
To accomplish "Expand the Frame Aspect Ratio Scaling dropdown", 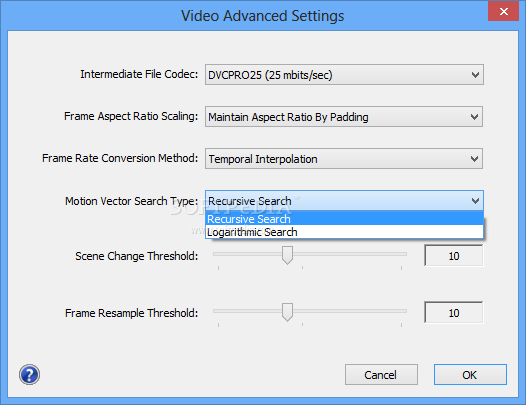I will tap(344, 117).
